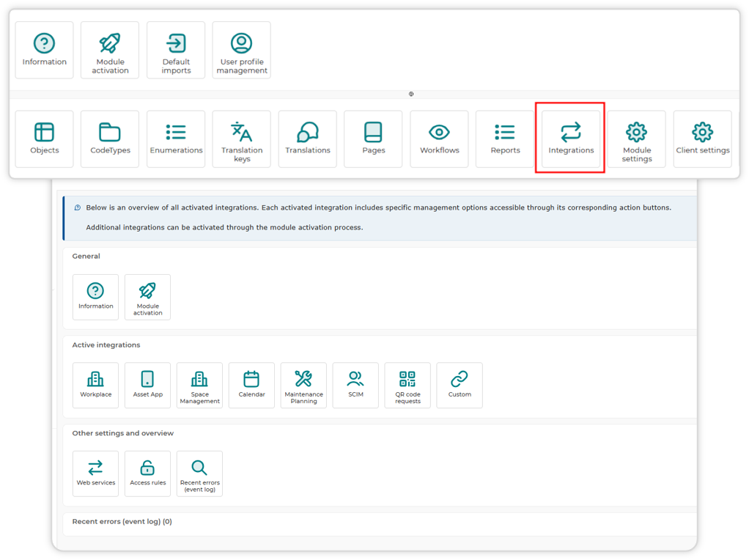Open the Default imports tile
Viewport: 749px width, 560px height.
point(176,50)
